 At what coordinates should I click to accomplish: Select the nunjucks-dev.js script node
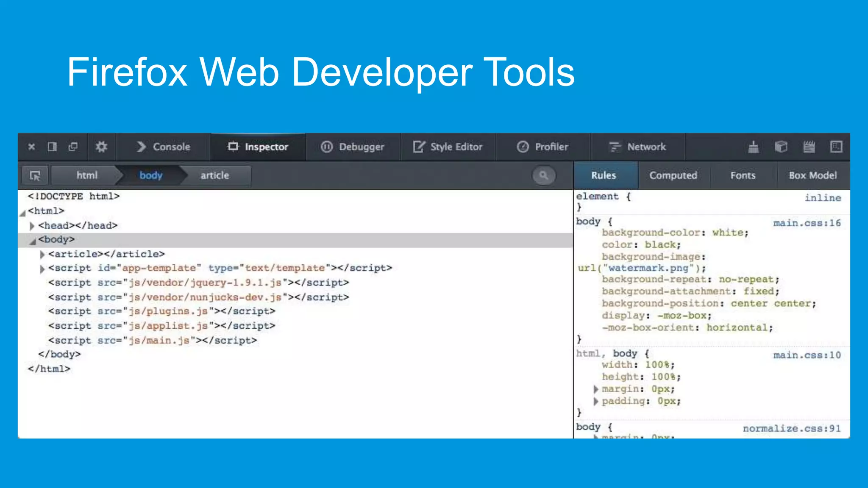199,297
